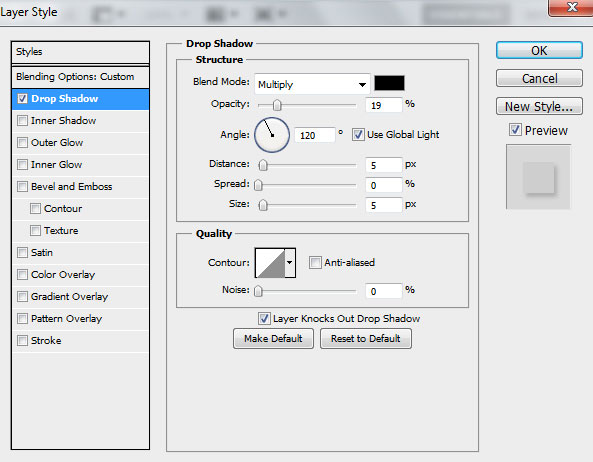This screenshot has width=593, height=462.
Task: Click the Angle dial control
Action: [272, 135]
